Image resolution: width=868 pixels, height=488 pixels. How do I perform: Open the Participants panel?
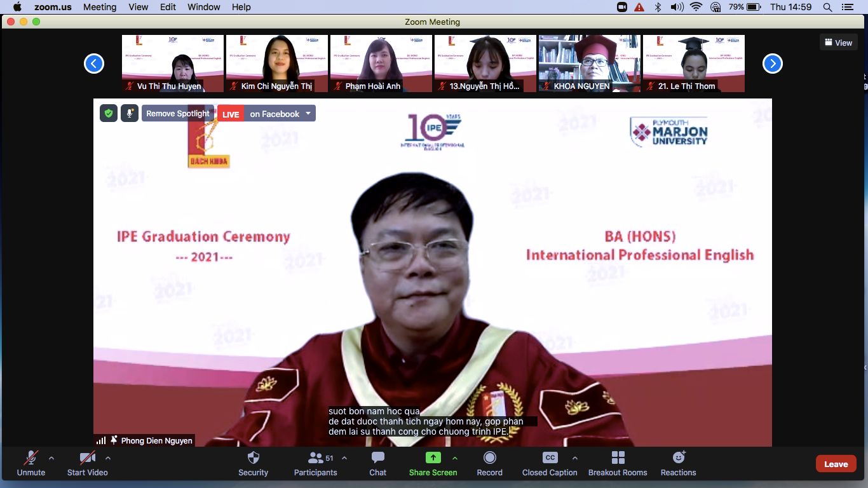tap(316, 463)
